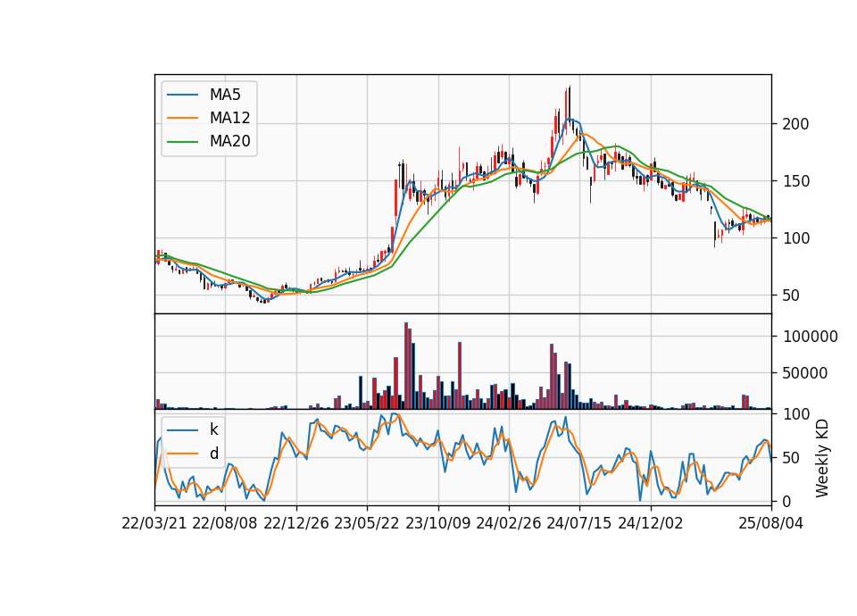Screen dimensions: 857x616
Task: Click the 23/05/22 date label
Action: pyautogui.click(x=367, y=523)
